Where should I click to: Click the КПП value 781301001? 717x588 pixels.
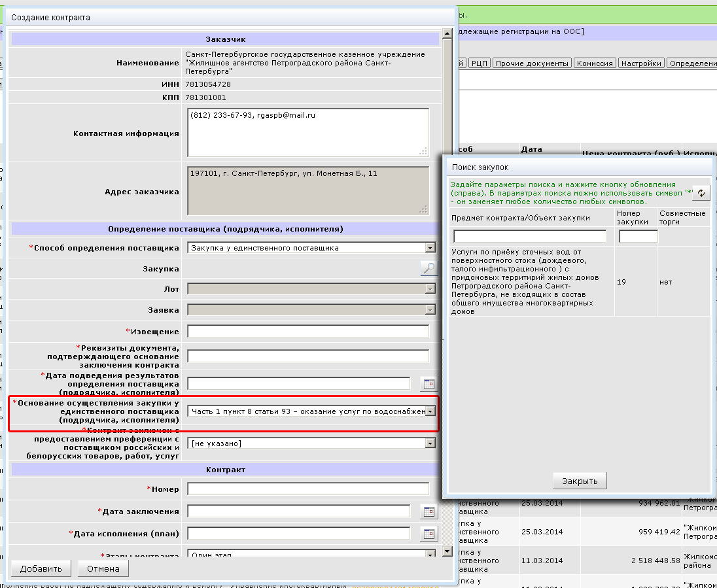pos(206,97)
